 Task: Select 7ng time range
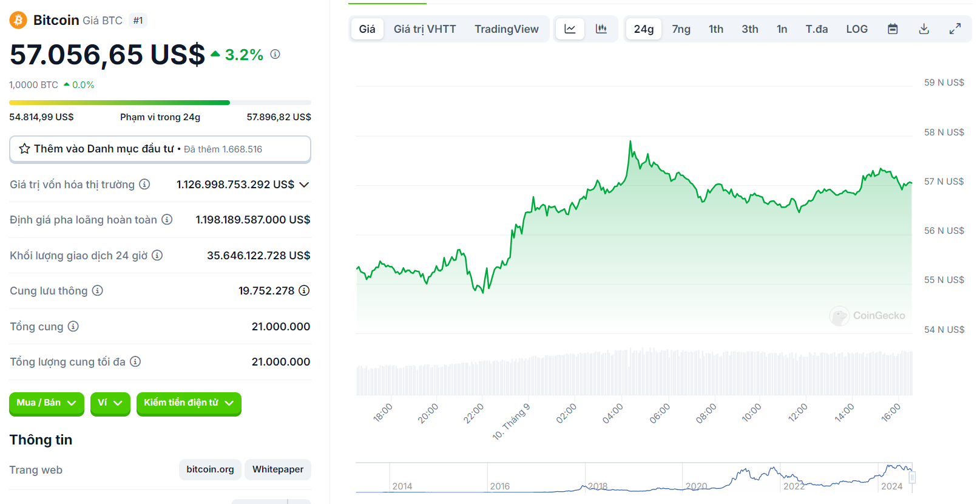pyautogui.click(x=681, y=29)
